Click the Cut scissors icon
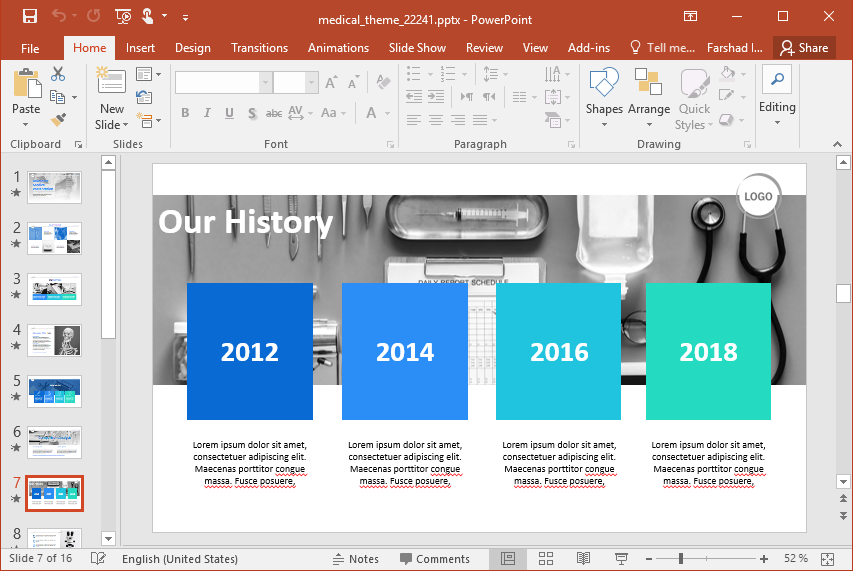Image resolution: width=853 pixels, height=571 pixels. 58,74
